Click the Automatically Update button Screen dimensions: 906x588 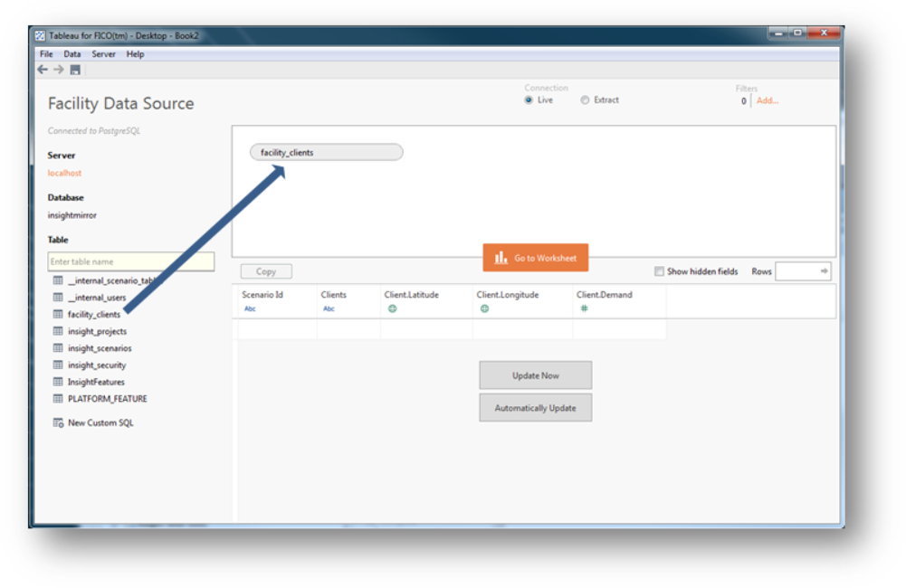coord(536,408)
